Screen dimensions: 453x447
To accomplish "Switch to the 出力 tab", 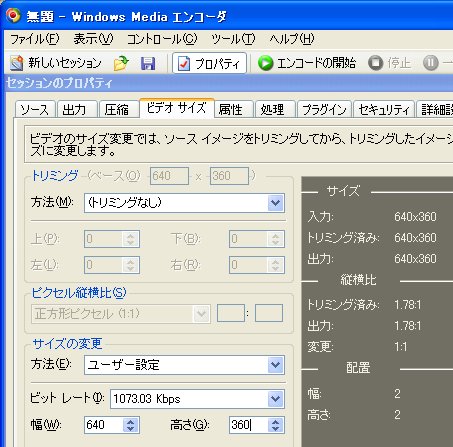I will tap(77, 109).
